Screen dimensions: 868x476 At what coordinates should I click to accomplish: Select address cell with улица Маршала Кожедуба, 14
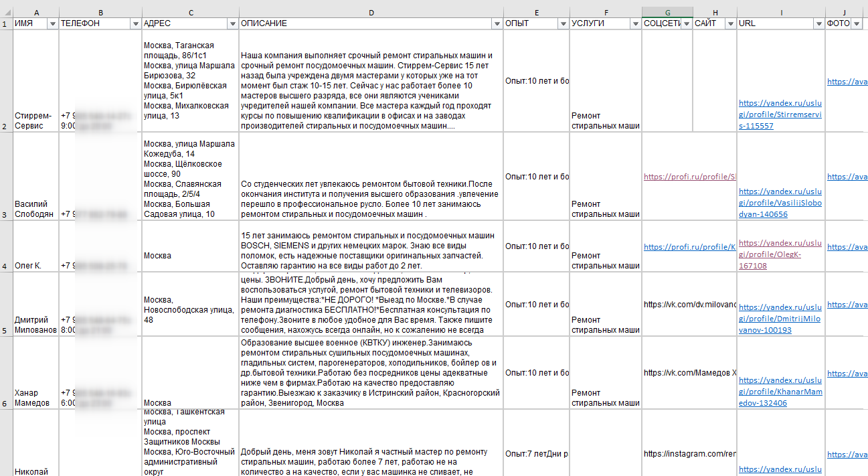(191, 176)
